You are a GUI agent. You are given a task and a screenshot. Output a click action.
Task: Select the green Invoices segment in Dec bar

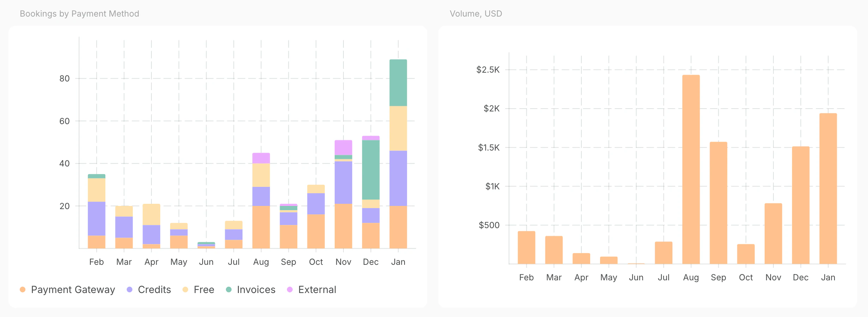371,170
